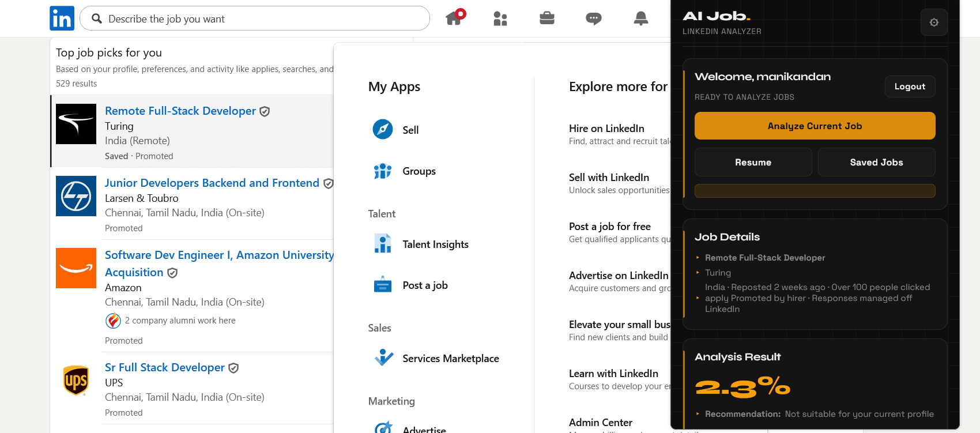Open Junior Developers Backend and Frontend job
Image resolution: width=980 pixels, height=433 pixels.
coord(212,183)
